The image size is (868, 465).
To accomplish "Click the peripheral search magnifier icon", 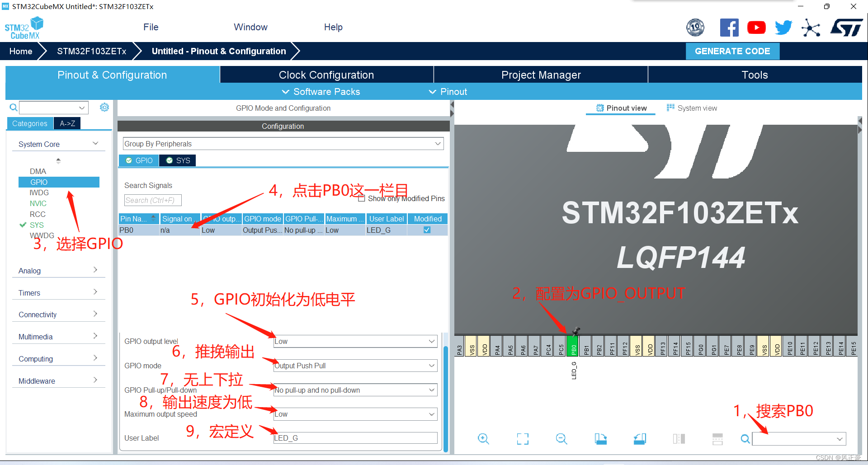I will 14,108.
